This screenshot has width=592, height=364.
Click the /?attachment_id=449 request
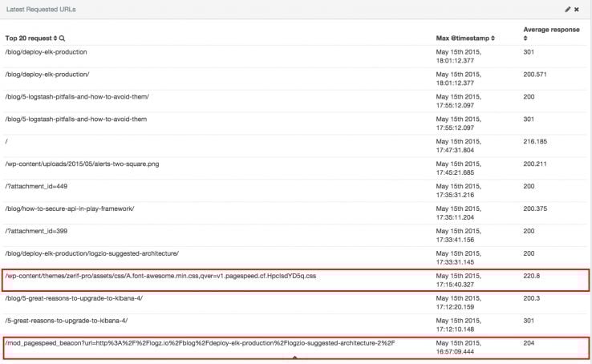[36, 186]
